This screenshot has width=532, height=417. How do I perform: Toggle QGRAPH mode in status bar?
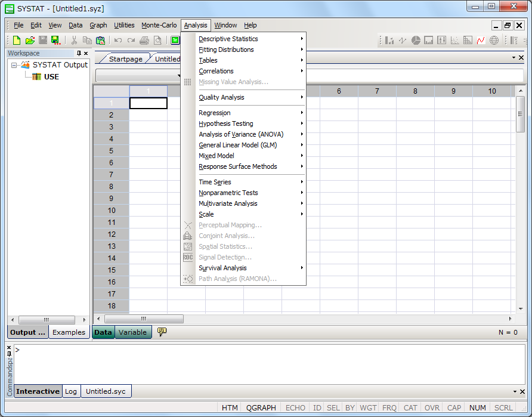tap(261, 408)
